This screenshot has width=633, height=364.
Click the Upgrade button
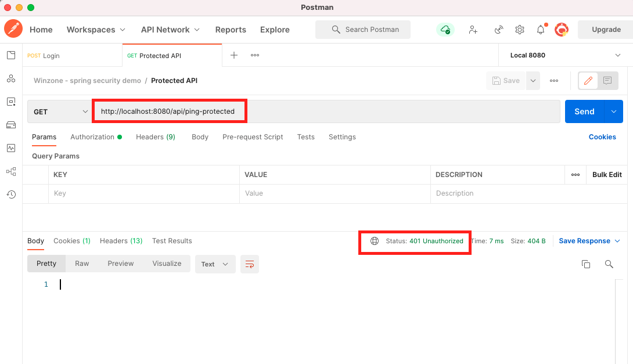click(606, 30)
